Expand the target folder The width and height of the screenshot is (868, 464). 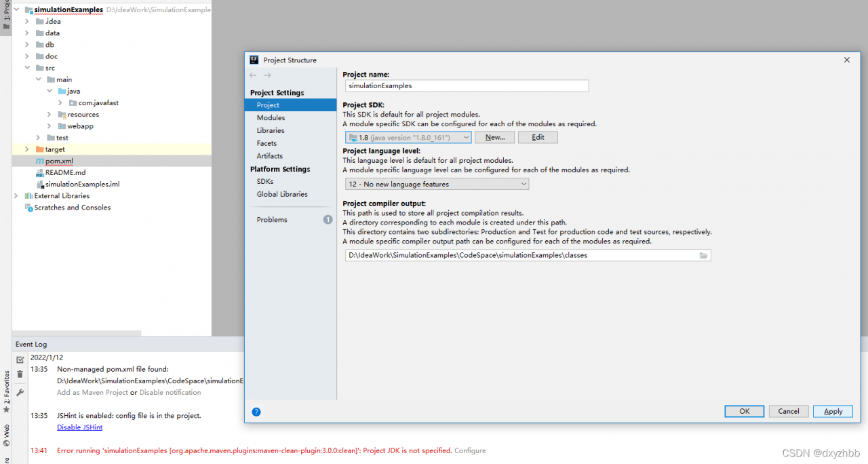coord(27,149)
